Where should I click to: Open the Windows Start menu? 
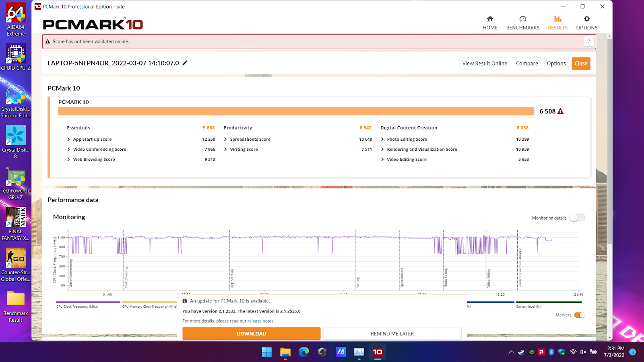tap(266, 352)
